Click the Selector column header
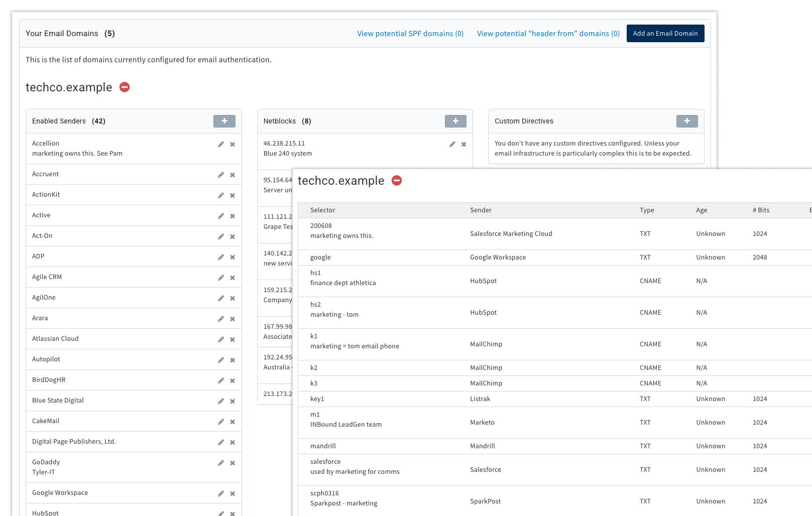 coord(323,210)
